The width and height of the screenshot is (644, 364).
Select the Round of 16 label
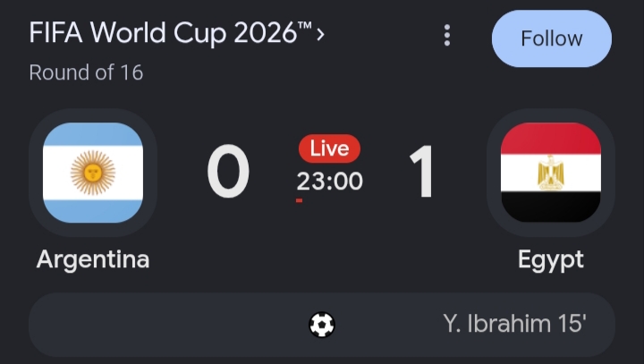pyautogui.click(x=86, y=72)
